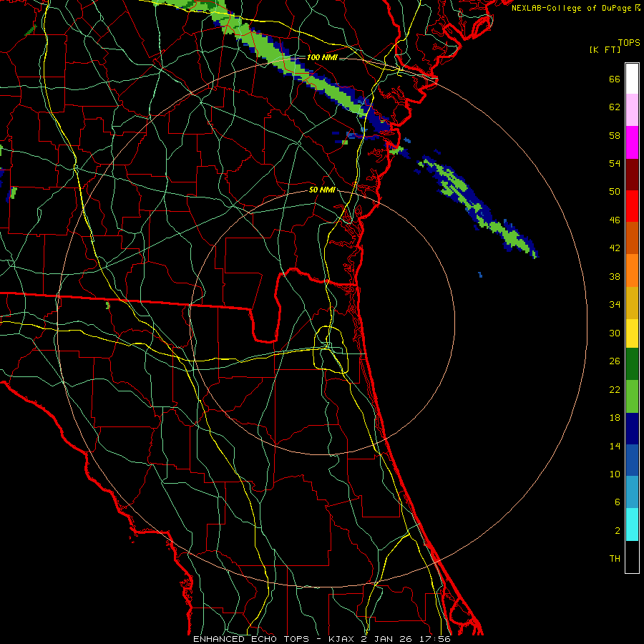Click the 46 legend value
Image resolution: width=644 pixels, height=644 pixels.
pyautogui.click(x=615, y=220)
